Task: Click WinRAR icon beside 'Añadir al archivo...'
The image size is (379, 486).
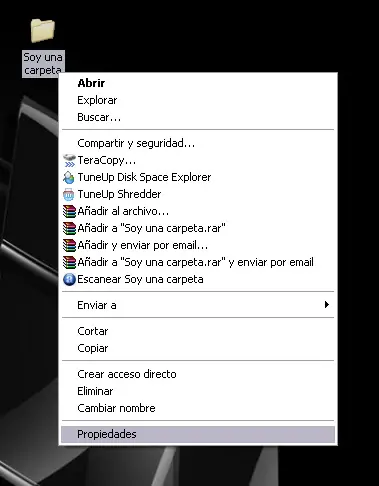Action: (x=69, y=211)
